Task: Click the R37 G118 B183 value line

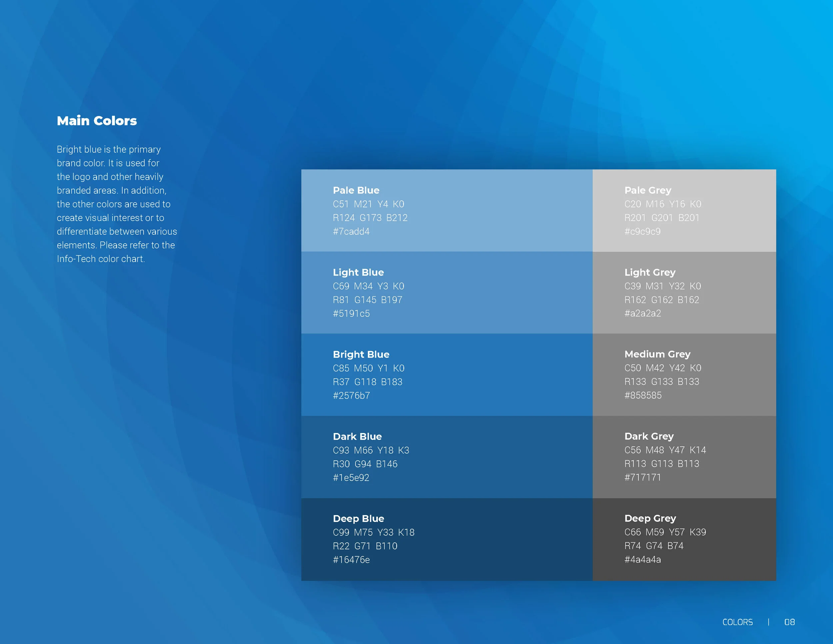Action: [x=367, y=382]
